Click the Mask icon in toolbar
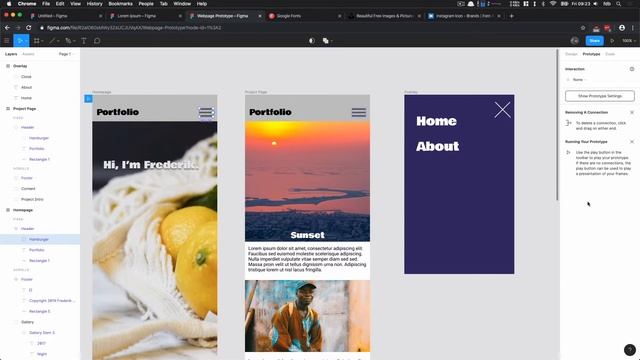 tap(312, 41)
